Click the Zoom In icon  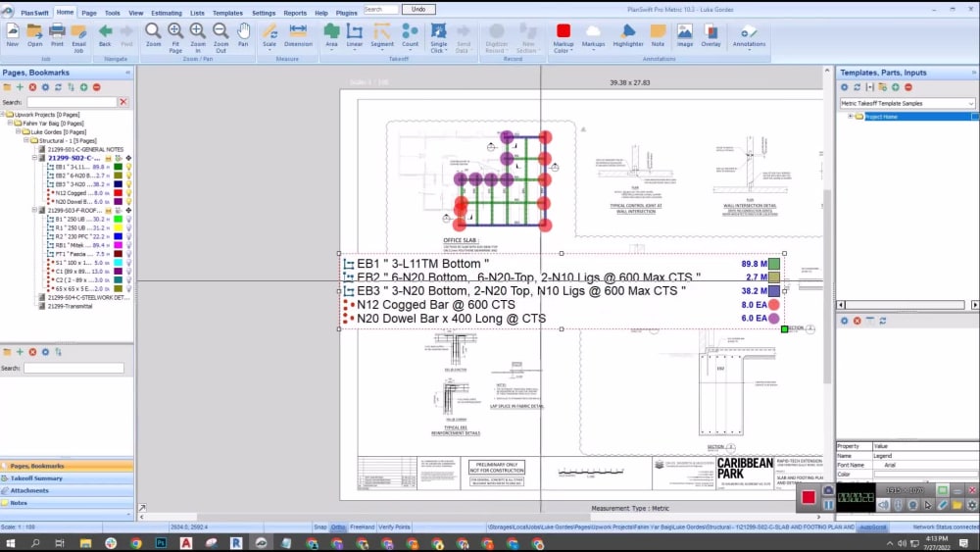(198, 37)
